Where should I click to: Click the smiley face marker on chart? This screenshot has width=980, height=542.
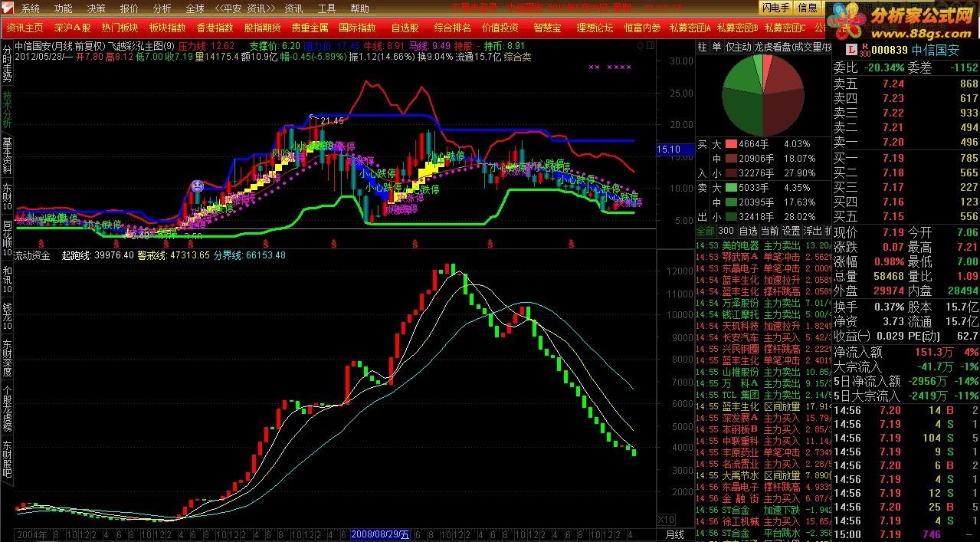click(197, 186)
